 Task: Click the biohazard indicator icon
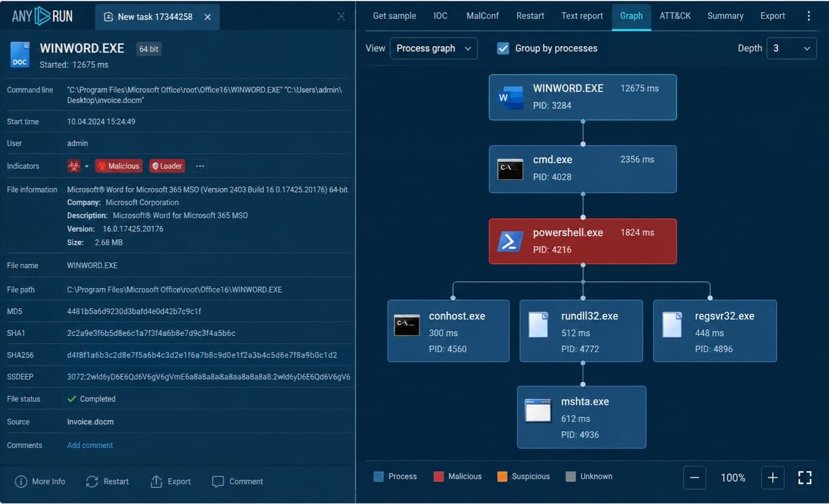(x=73, y=166)
